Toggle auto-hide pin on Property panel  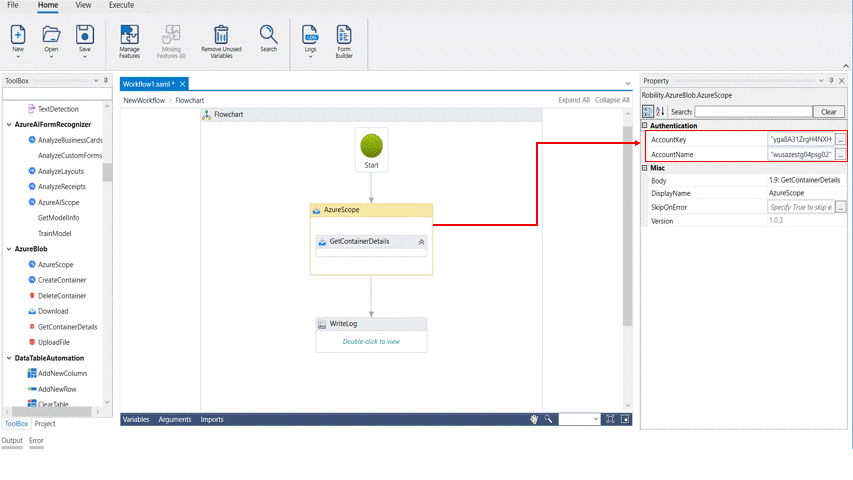coord(831,81)
